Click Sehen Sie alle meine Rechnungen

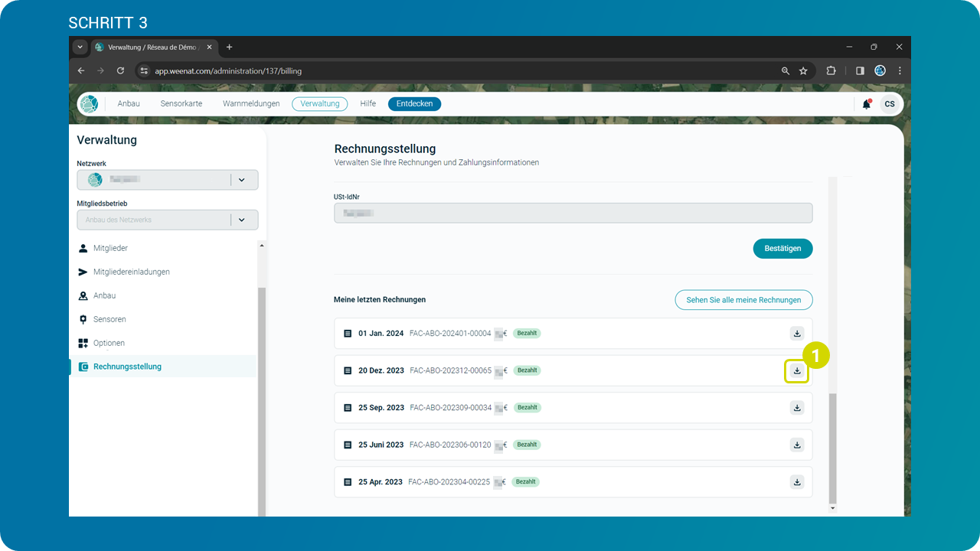pyautogui.click(x=743, y=300)
